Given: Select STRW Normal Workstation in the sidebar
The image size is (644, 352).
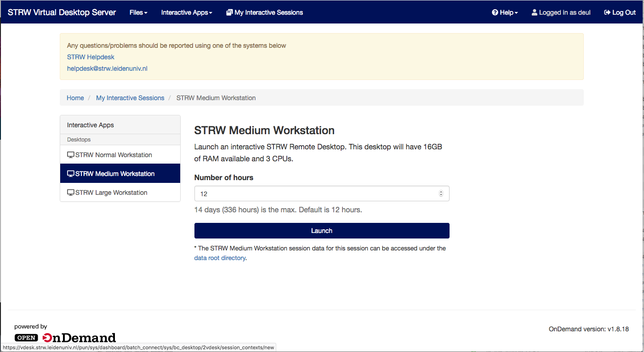Looking at the screenshot, I should [x=114, y=155].
